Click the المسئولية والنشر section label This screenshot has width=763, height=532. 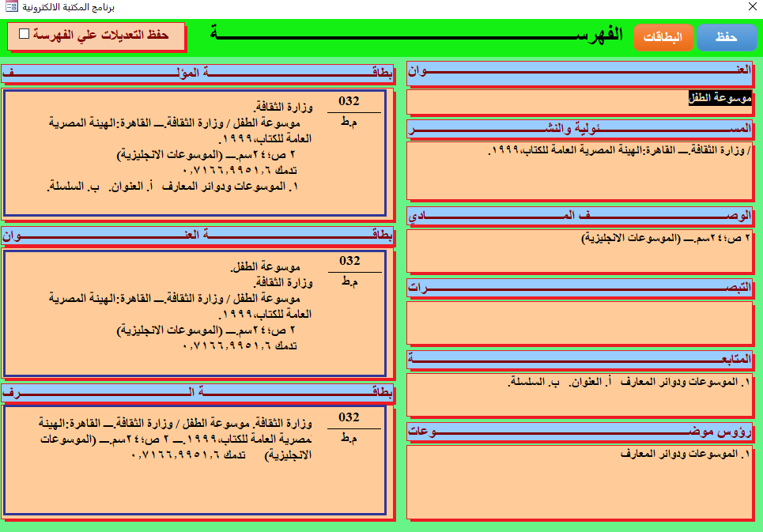point(579,129)
